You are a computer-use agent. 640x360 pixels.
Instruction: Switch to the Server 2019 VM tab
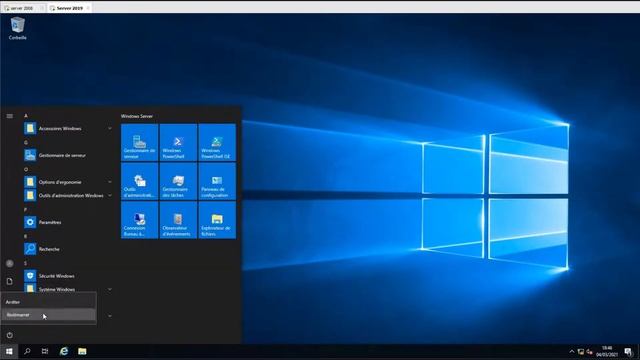tap(69, 8)
